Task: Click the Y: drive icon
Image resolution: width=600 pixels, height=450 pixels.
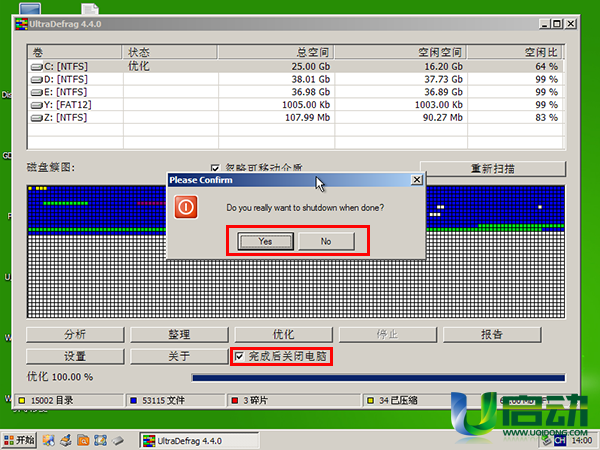Action: (x=36, y=105)
